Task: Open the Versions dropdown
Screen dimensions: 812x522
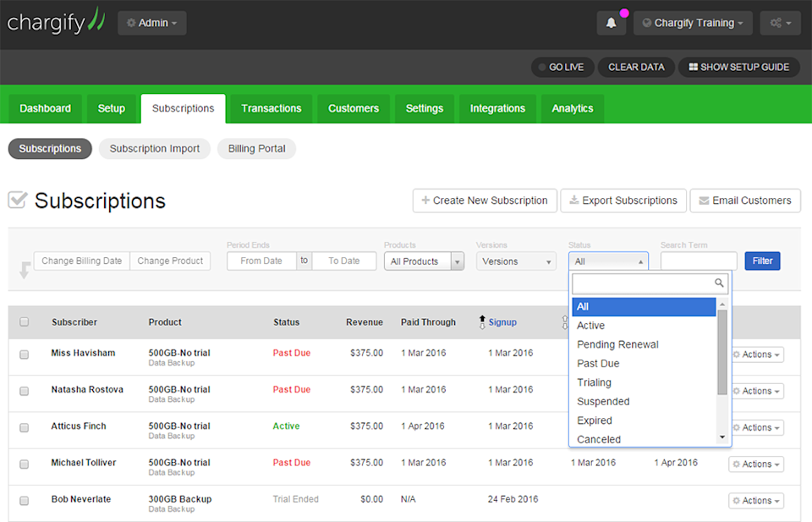Action: click(x=516, y=261)
